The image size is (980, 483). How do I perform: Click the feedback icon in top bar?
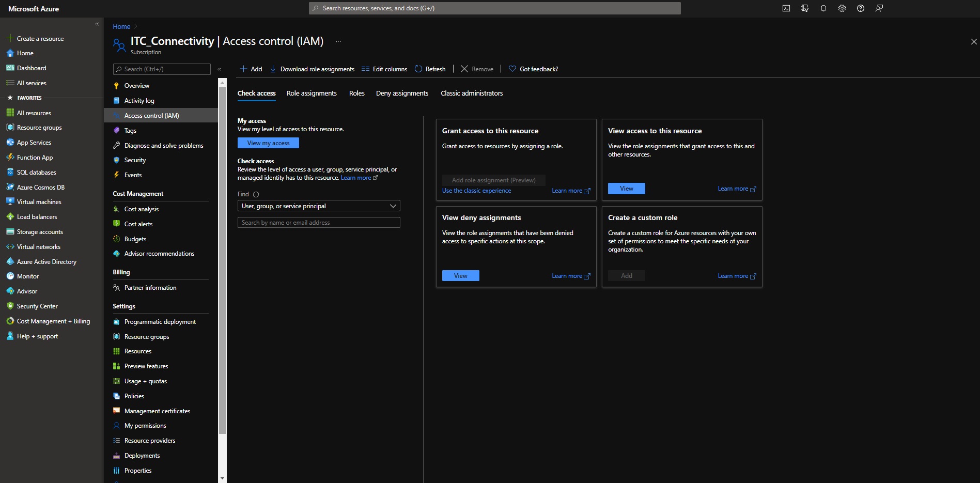[879, 8]
